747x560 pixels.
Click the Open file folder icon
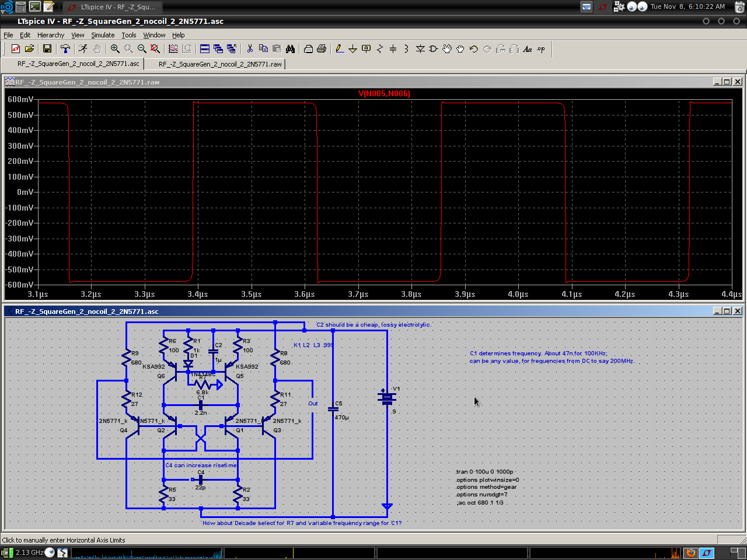tap(29, 49)
